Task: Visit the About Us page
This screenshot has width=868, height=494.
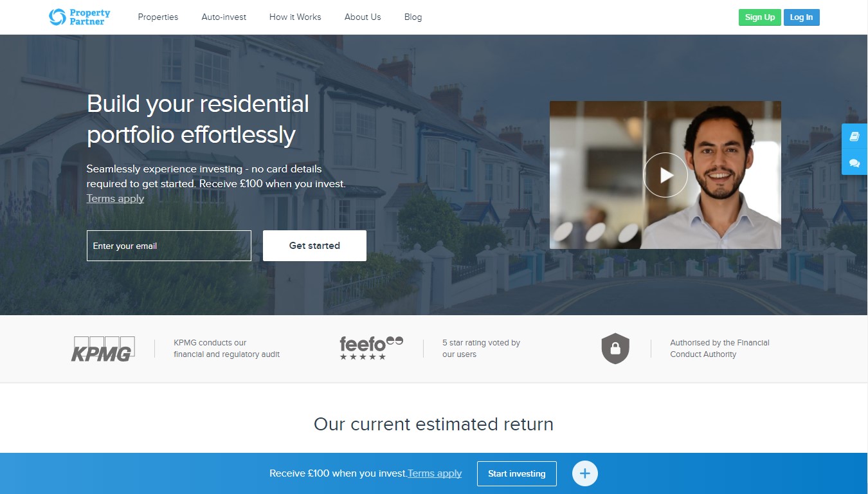Action: (363, 17)
